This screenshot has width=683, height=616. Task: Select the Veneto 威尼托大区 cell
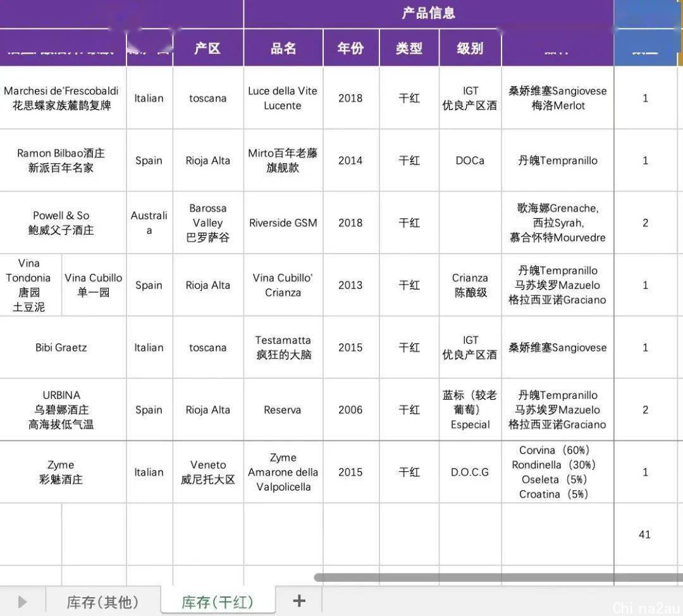tap(208, 472)
